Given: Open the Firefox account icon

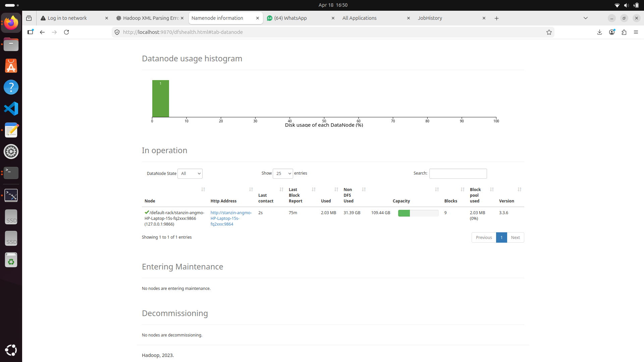Looking at the screenshot, I should click(612, 32).
